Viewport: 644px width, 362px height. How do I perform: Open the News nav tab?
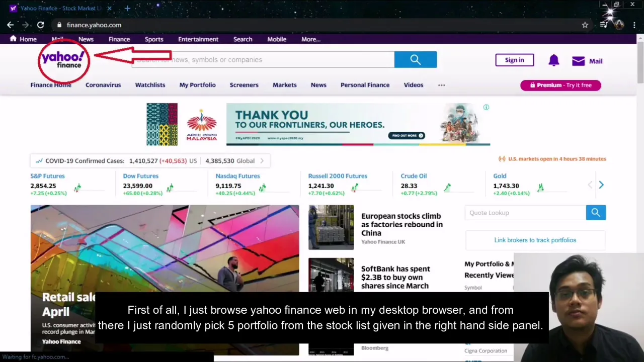click(x=318, y=85)
